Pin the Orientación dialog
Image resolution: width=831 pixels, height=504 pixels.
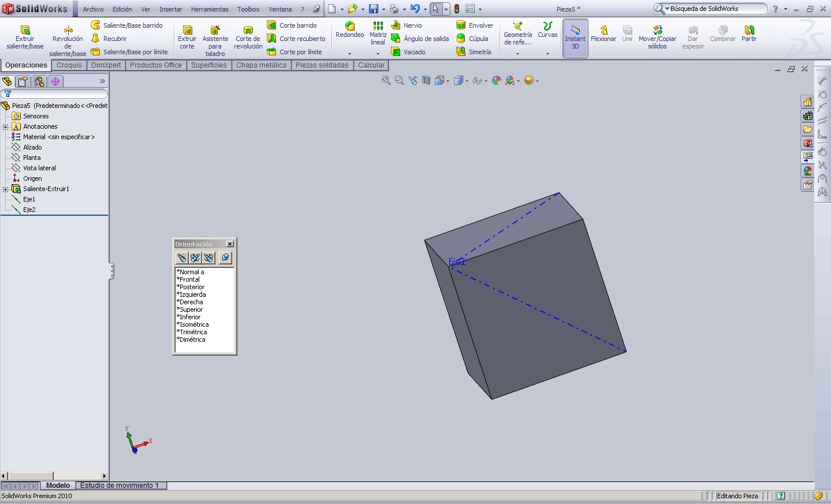pos(225,257)
